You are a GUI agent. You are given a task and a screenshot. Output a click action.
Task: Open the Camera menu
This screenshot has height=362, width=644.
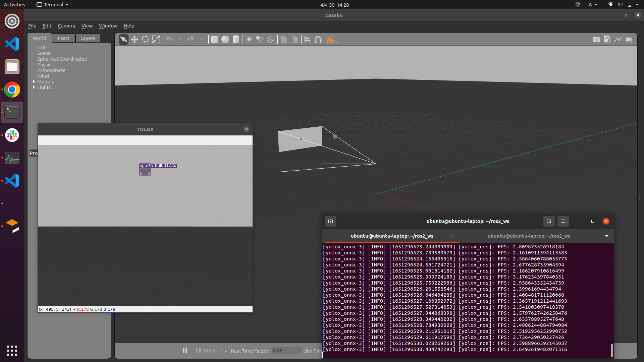click(x=66, y=26)
